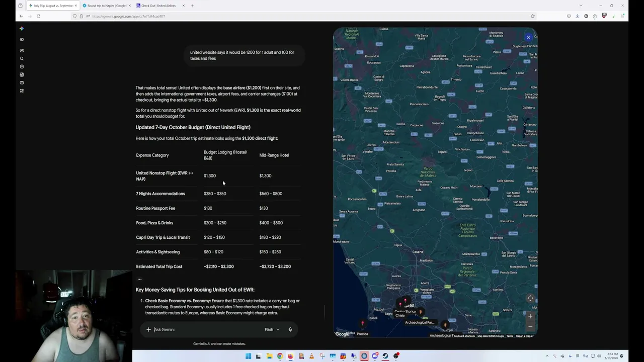This screenshot has width=644, height=362.
Task: Click the Google logo on the map
Action: (342, 334)
